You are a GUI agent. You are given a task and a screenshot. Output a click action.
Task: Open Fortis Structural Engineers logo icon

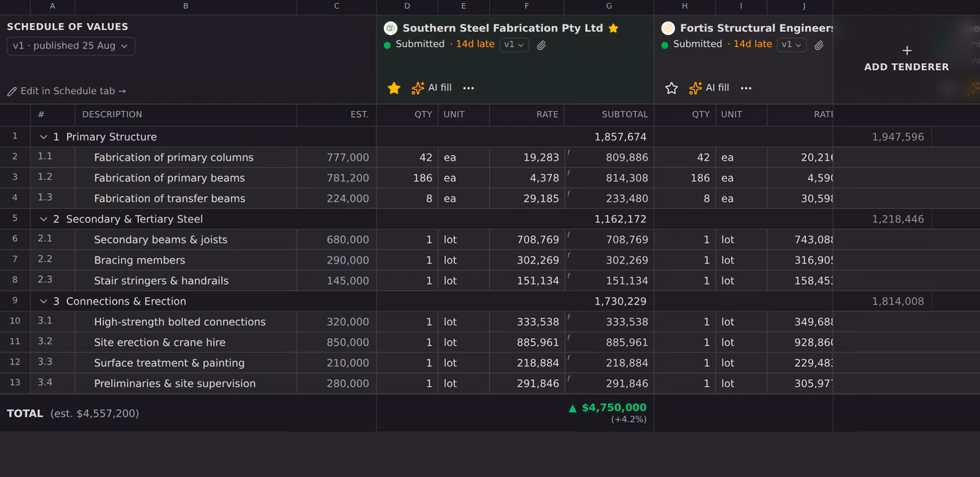(669, 28)
